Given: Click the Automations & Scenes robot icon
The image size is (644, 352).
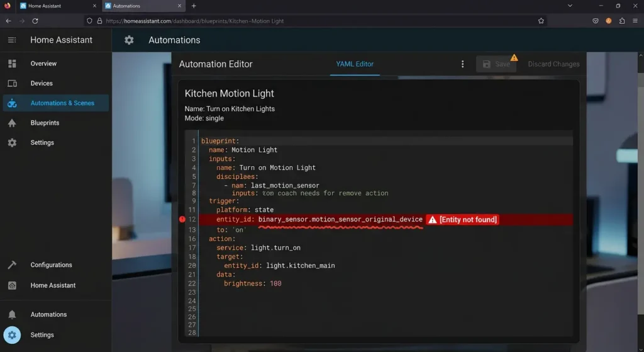Looking at the screenshot, I should tap(12, 103).
